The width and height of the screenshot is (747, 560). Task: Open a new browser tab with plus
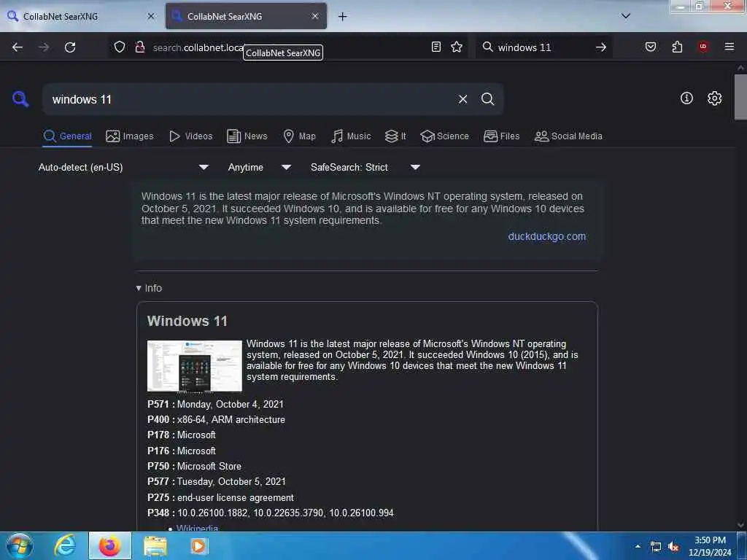343,16
